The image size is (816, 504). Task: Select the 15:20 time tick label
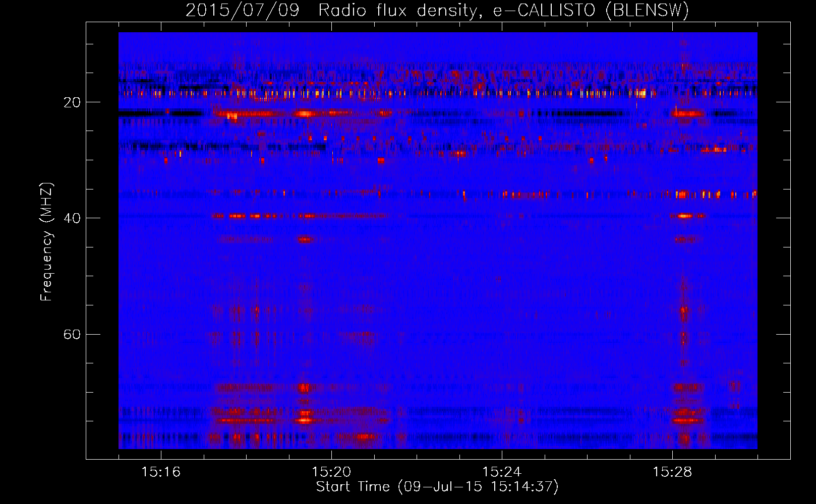coord(331,472)
